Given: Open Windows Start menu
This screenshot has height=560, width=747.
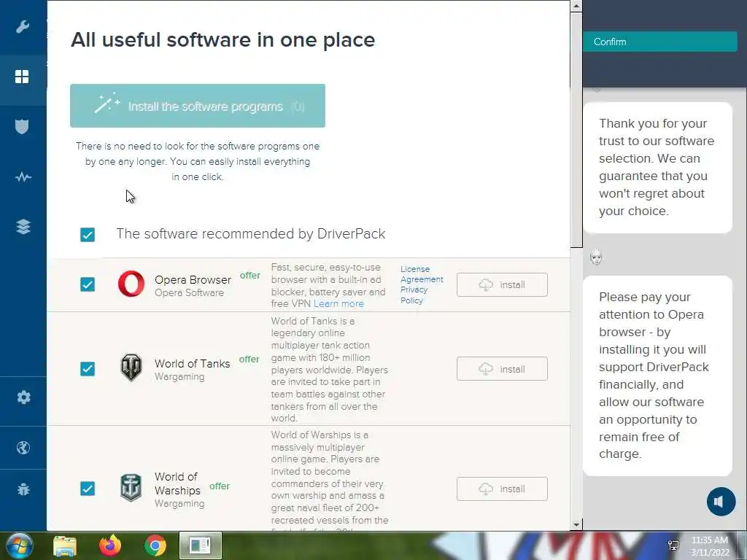Looking at the screenshot, I should click(x=18, y=545).
